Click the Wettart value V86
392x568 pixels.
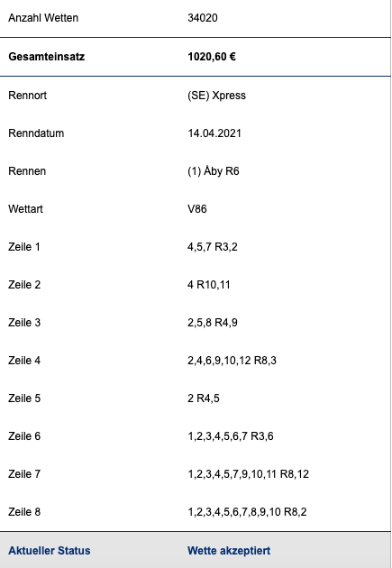(197, 208)
